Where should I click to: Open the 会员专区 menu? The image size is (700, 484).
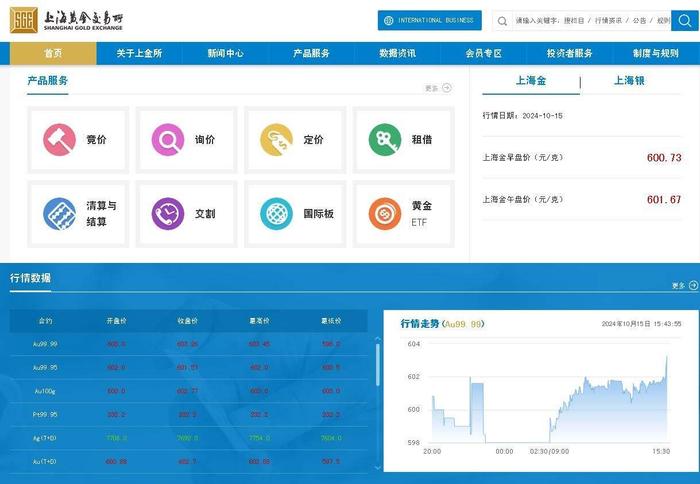[x=483, y=54]
